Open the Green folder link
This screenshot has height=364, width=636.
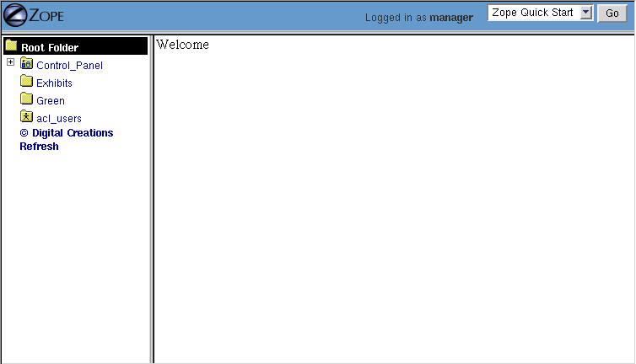(x=51, y=101)
